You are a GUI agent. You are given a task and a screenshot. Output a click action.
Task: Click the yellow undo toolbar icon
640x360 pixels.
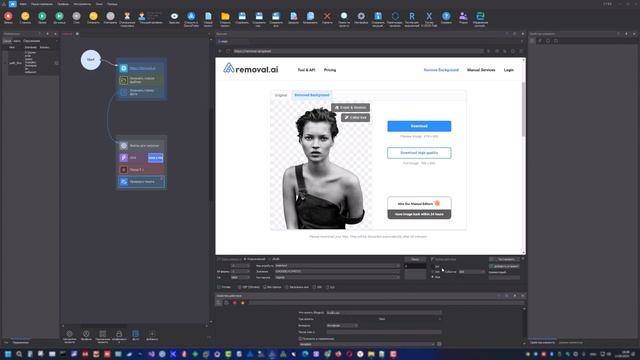coord(93,16)
